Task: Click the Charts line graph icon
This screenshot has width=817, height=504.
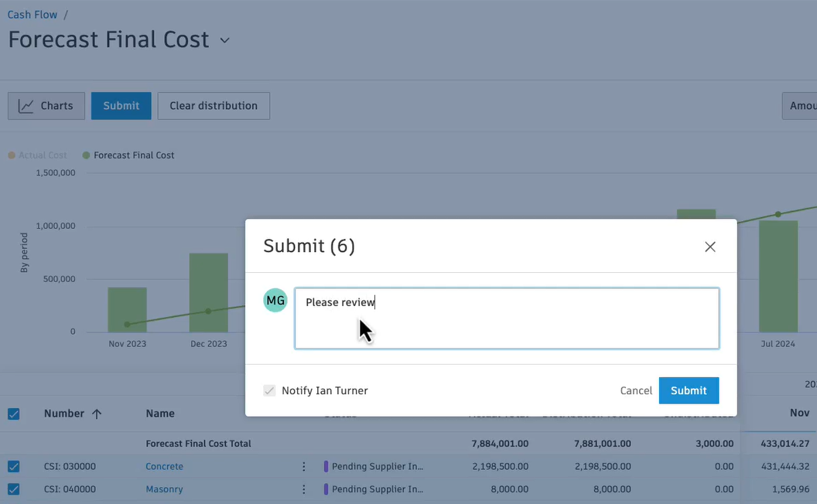Action: (26, 106)
